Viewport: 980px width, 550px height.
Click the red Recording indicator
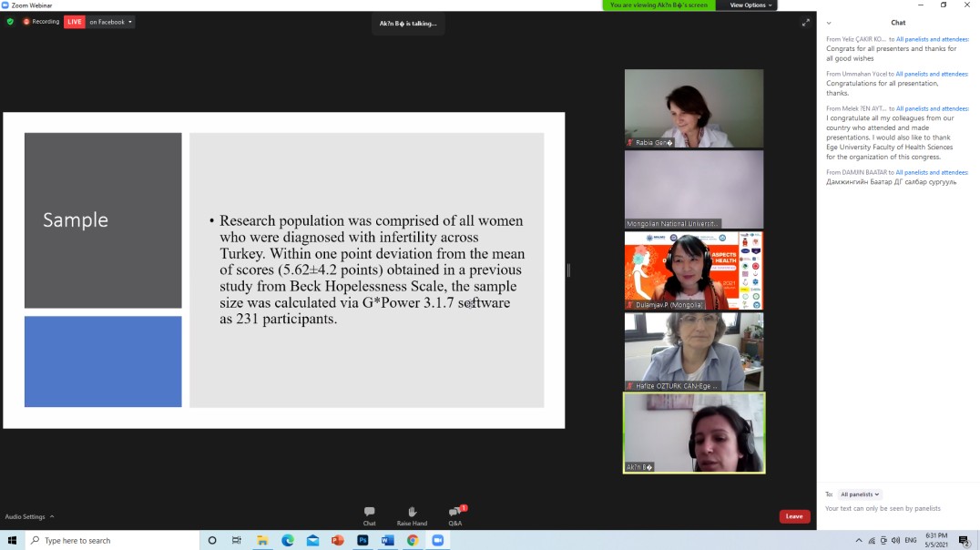[41, 22]
